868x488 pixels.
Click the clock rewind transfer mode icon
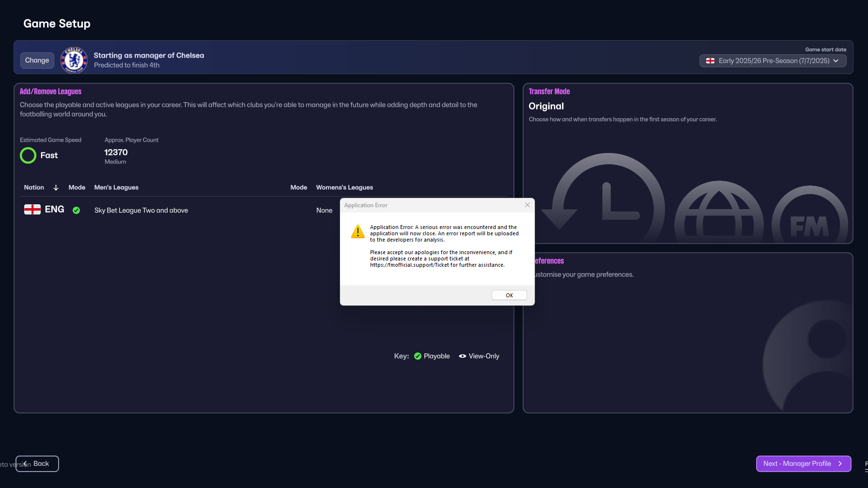click(x=603, y=198)
